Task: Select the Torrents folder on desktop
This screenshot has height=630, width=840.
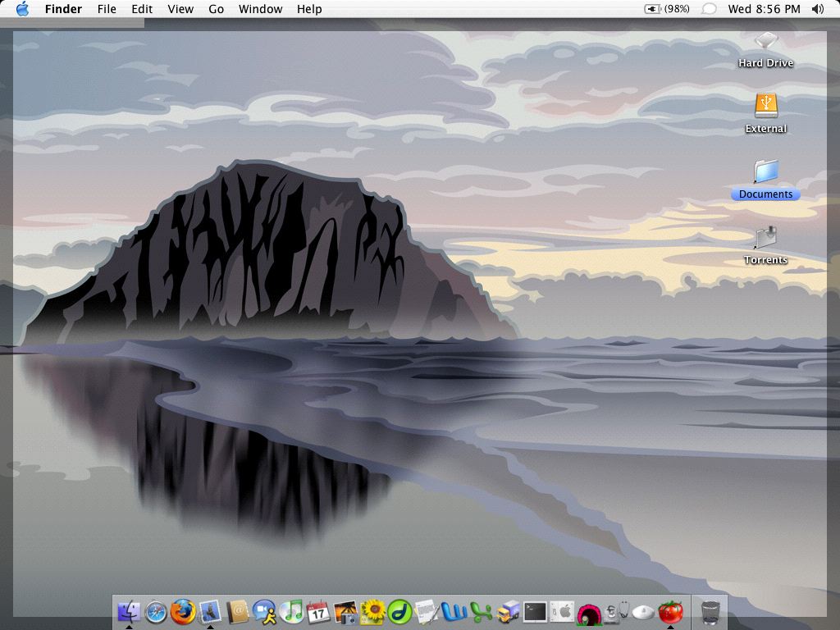Action: (765, 238)
